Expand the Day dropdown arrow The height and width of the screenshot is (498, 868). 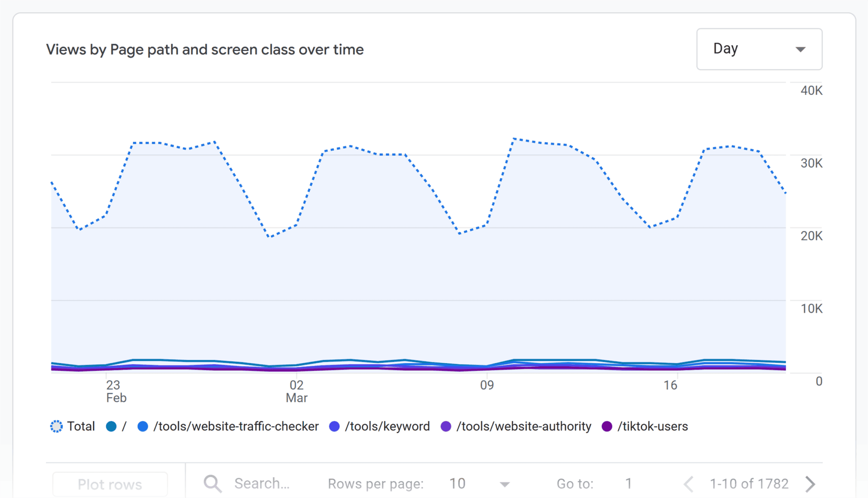pos(800,49)
